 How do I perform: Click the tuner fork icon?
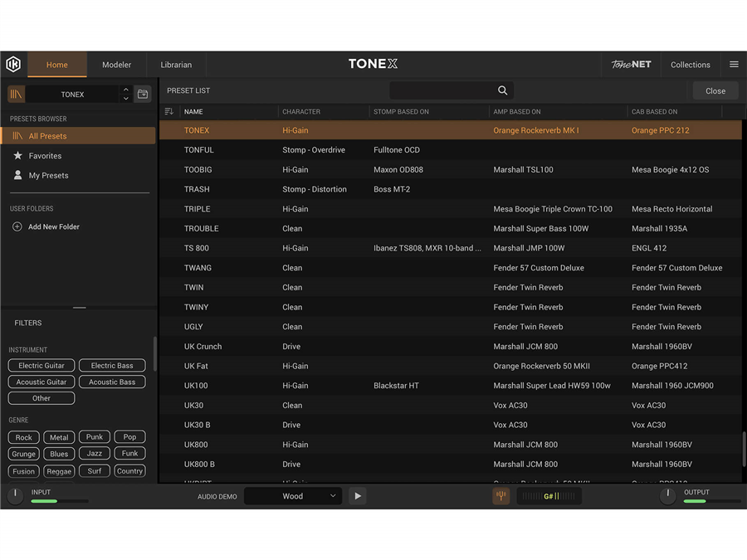[500, 496]
